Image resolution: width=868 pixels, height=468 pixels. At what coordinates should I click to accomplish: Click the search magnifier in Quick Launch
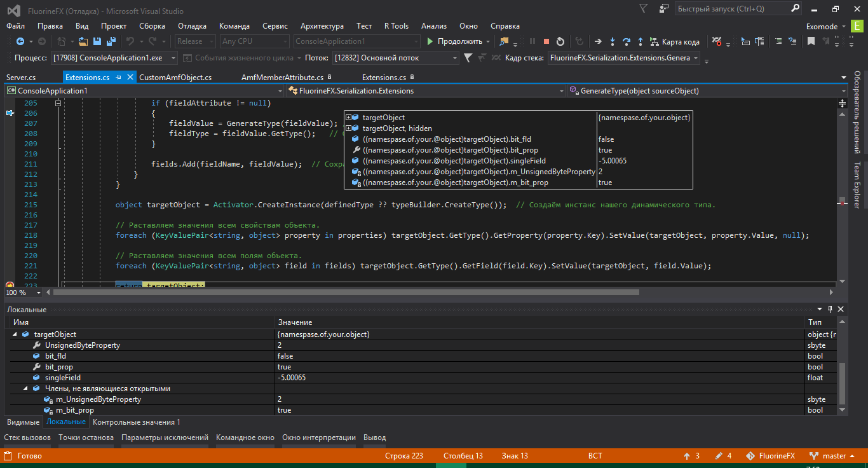click(797, 9)
